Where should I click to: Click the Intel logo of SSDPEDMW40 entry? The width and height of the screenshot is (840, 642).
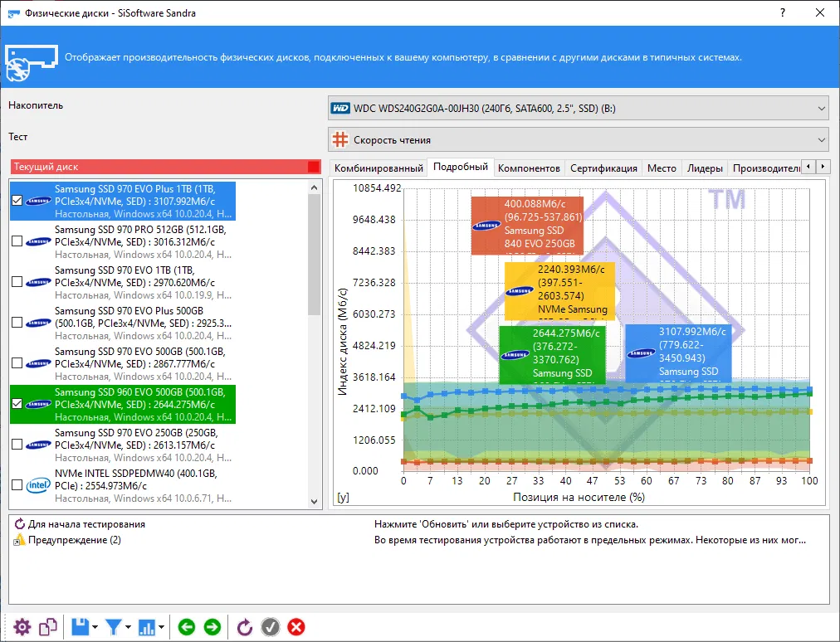(38, 485)
